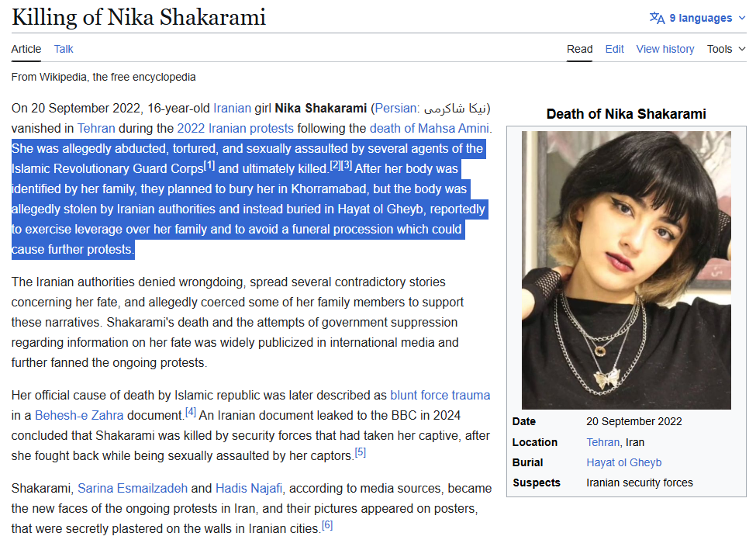756x557 pixels.
Task: Click the infobox value Iranian security forces
Action: click(x=640, y=483)
